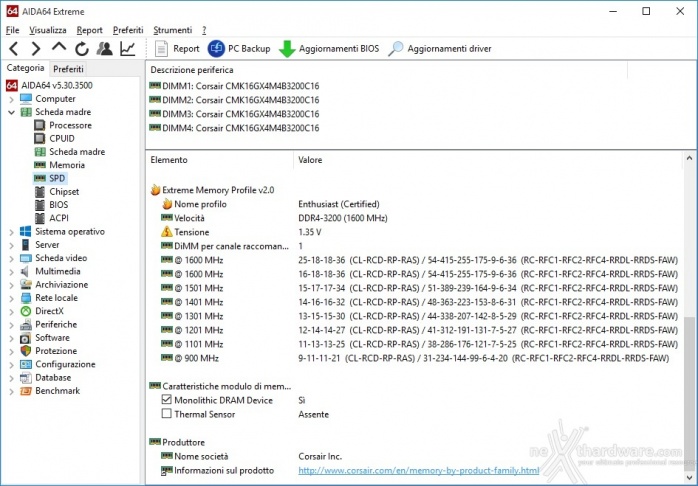Open the Report menu
The width and height of the screenshot is (698, 486).
89,30
